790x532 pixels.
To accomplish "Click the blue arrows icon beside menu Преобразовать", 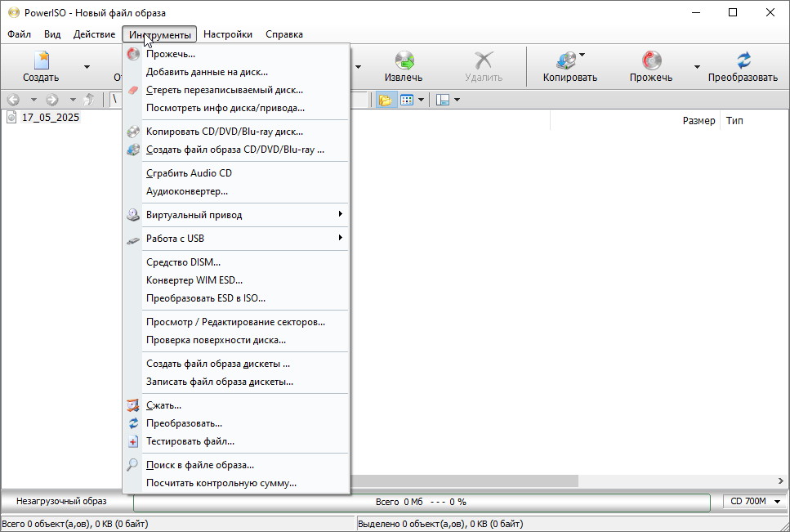I will pos(133,423).
